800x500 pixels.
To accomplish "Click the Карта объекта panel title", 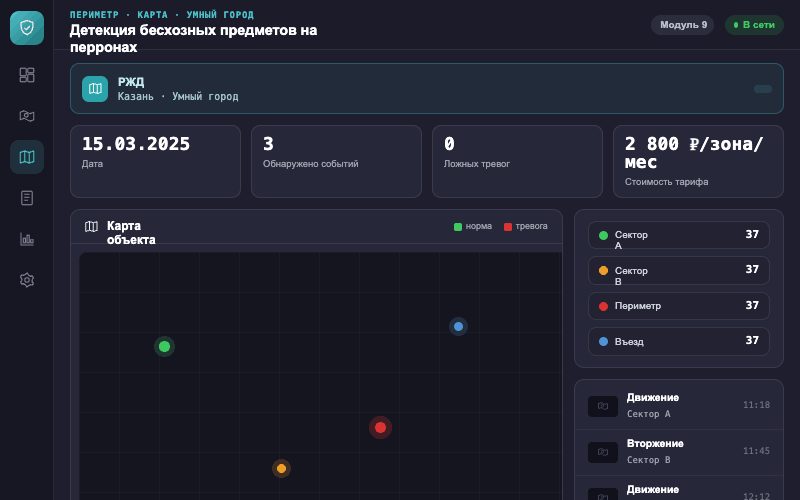I will [131, 233].
